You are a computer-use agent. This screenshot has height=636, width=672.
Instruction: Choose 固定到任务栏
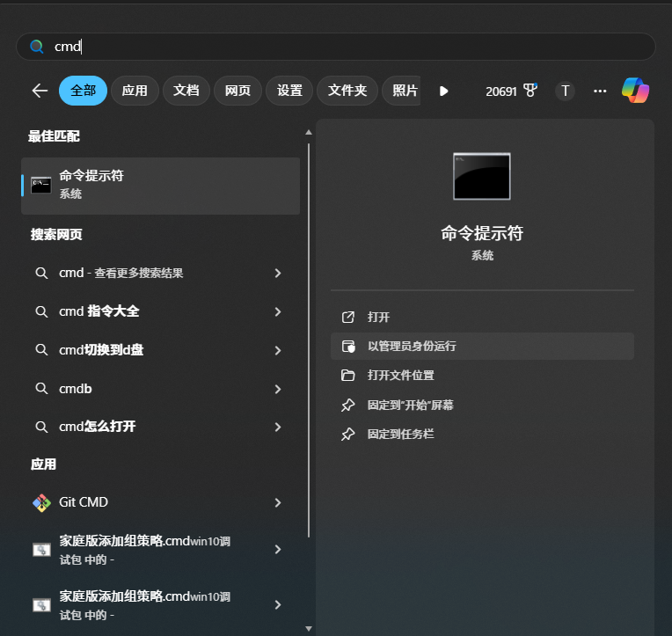482,435
